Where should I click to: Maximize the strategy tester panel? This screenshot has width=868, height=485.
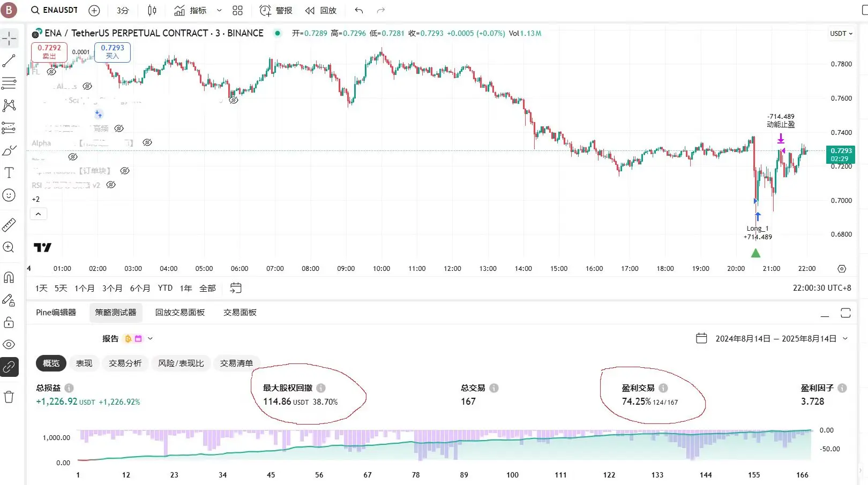(x=845, y=313)
